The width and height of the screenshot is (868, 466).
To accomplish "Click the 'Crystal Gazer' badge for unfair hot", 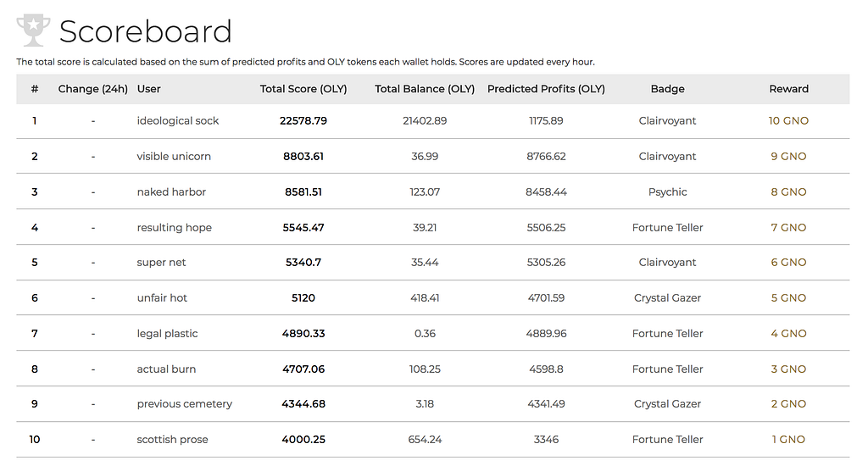I will (x=667, y=298).
